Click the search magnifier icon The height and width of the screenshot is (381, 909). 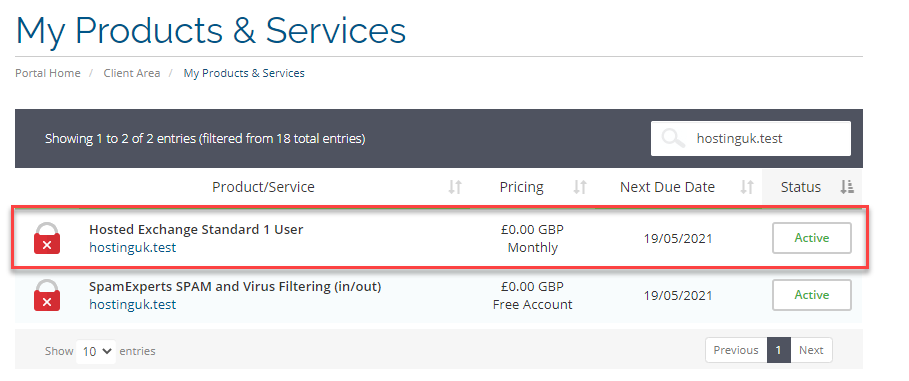(x=673, y=139)
